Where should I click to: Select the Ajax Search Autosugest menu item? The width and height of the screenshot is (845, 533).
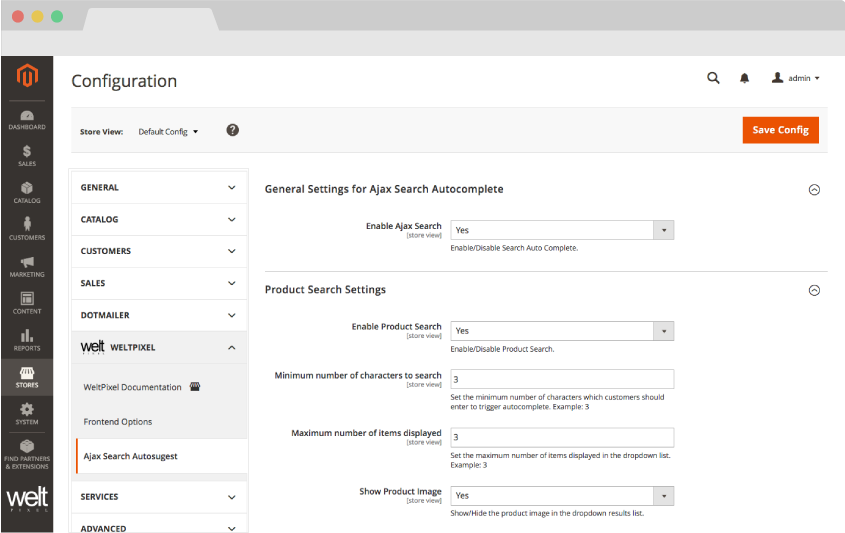click(x=131, y=456)
